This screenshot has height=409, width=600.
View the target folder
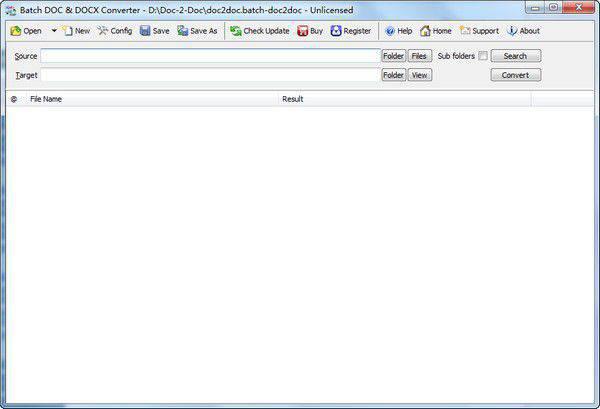[419, 75]
